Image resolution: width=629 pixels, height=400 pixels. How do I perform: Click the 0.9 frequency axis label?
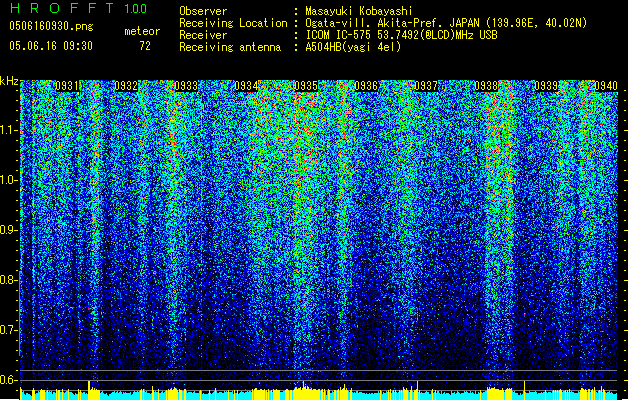(8, 230)
